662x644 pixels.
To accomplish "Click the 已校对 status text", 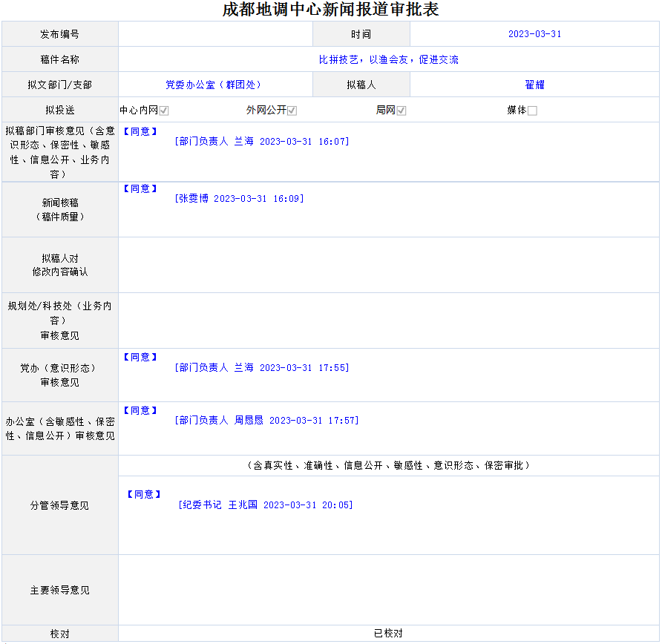I will pos(388,634).
